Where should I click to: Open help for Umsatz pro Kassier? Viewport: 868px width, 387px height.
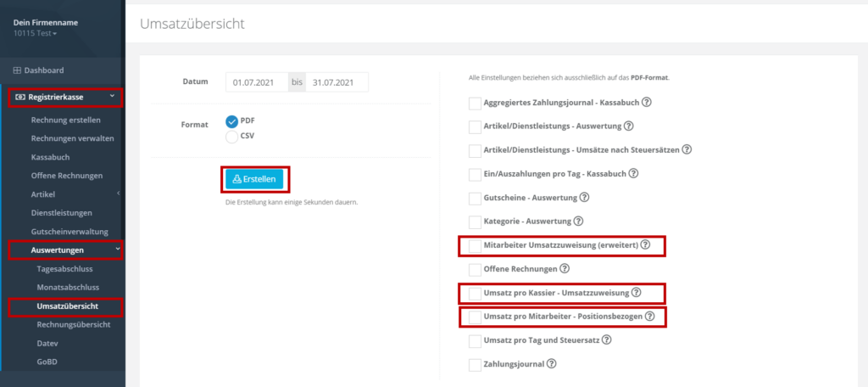click(636, 292)
